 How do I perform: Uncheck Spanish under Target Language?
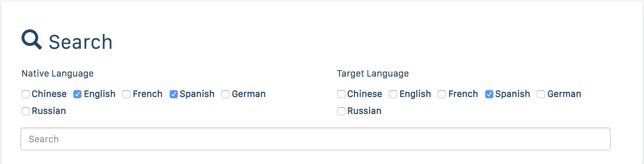pos(489,94)
